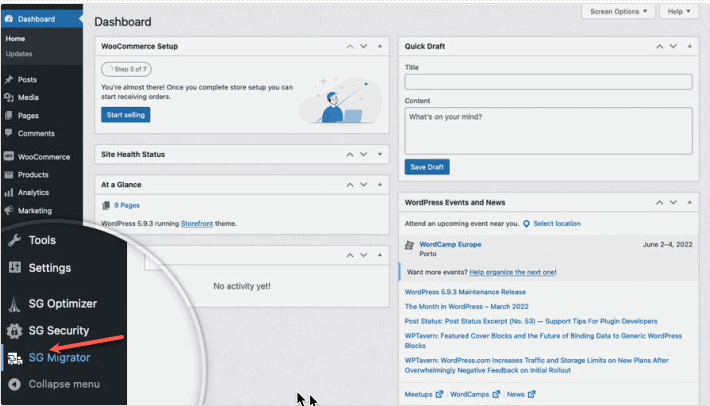The width and height of the screenshot is (710, 406).
Task: Open the WordCamp Europe event link
Action: (x=450, y=244)
